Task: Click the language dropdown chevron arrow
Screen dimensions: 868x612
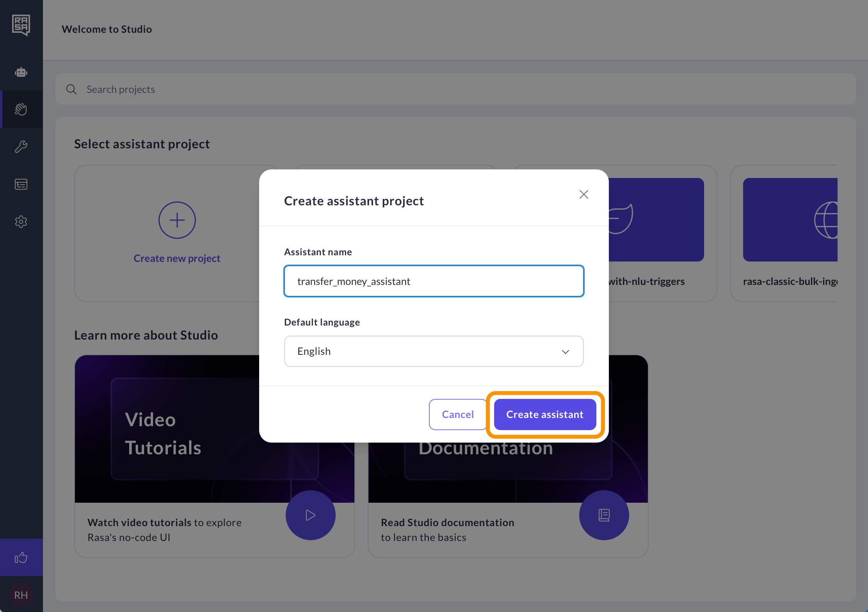Action: point(565,352)
